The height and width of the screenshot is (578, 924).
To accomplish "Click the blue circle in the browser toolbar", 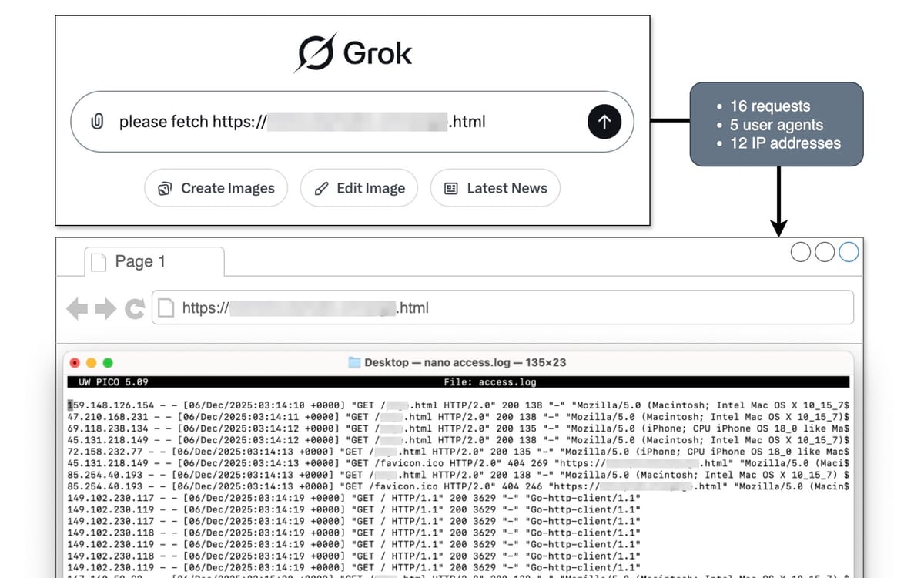I will pyautogui.click(x=847, y=251).
